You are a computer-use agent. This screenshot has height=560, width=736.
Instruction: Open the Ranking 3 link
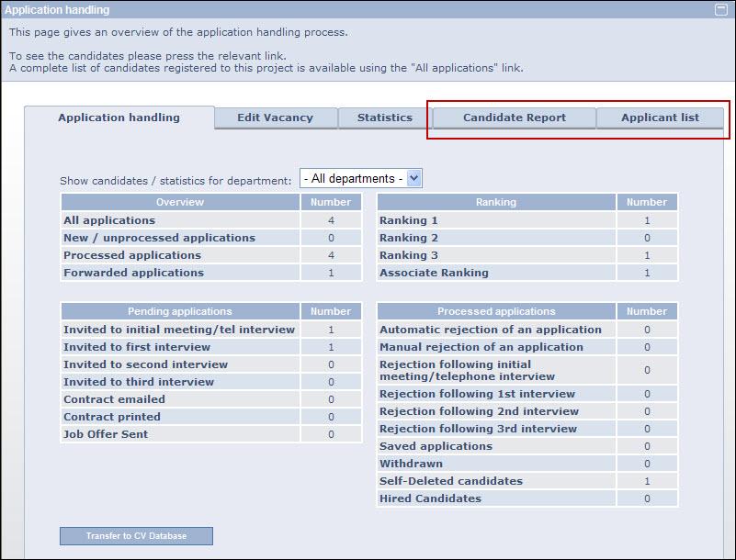408,255
